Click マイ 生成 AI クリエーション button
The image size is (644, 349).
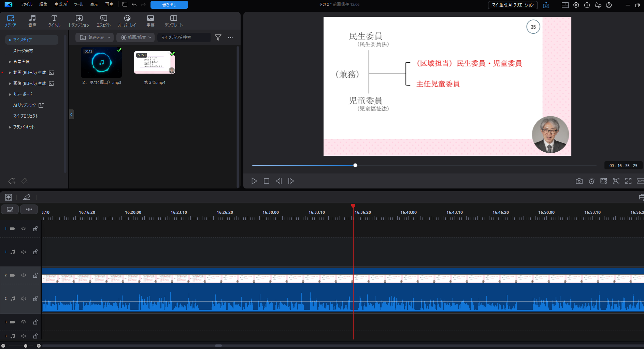[x=513, y=5]
